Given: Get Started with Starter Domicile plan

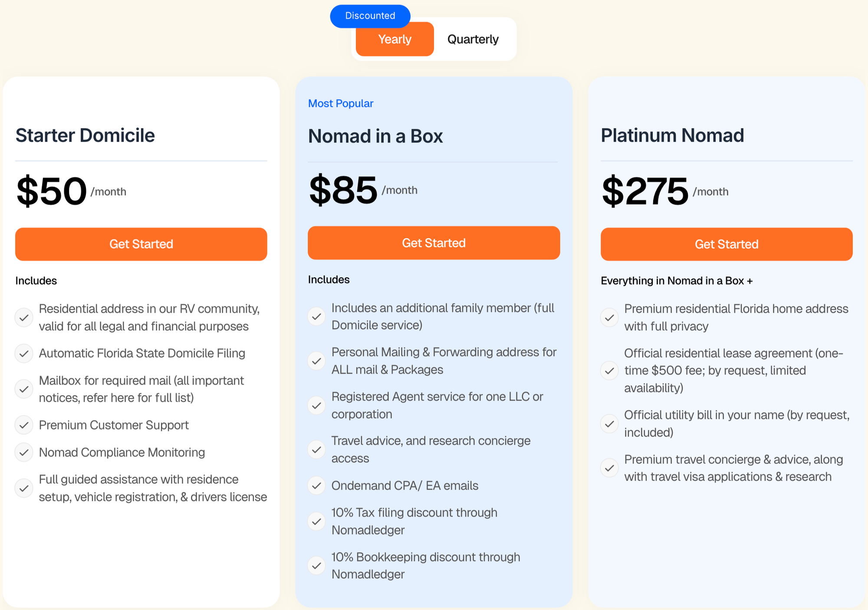Looking at the screenshot, I should (x=141, y=244).
